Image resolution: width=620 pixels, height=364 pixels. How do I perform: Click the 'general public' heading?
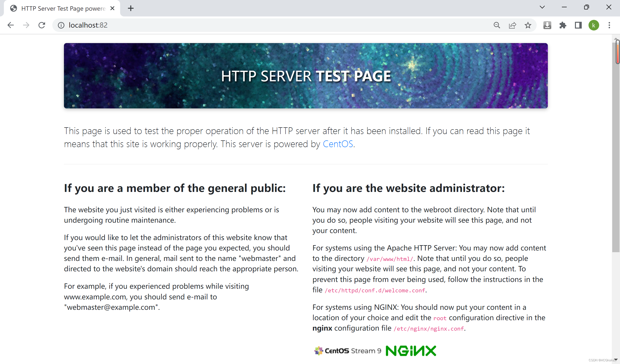pos(175,188)
